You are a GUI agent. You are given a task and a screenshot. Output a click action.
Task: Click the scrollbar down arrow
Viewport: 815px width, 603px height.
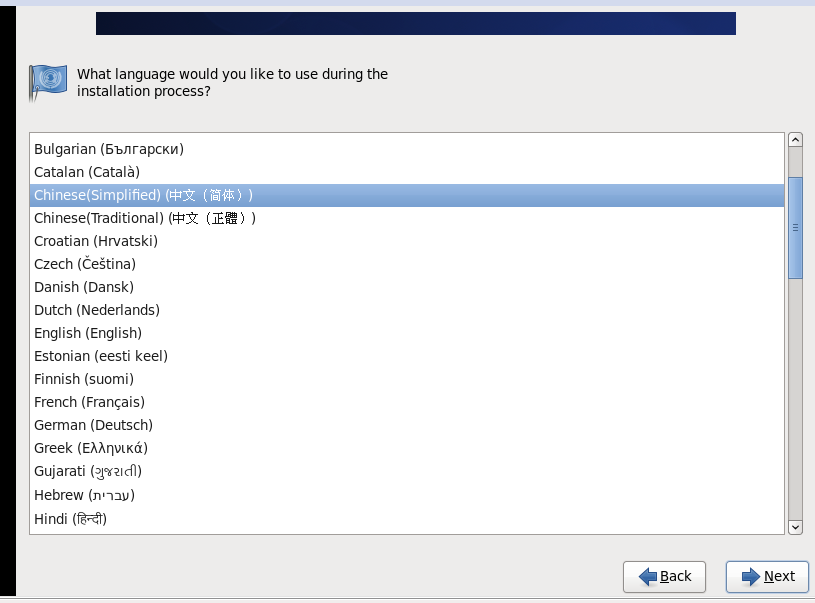pyautogui.click(x=795, y=527)
